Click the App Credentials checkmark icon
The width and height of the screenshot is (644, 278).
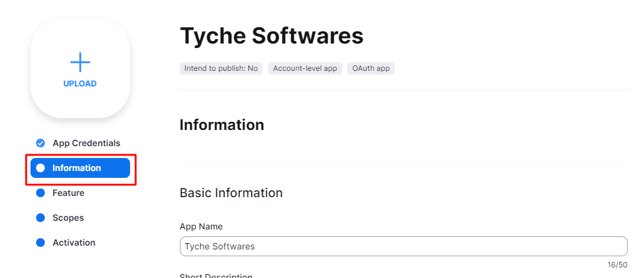pos(40,143)
